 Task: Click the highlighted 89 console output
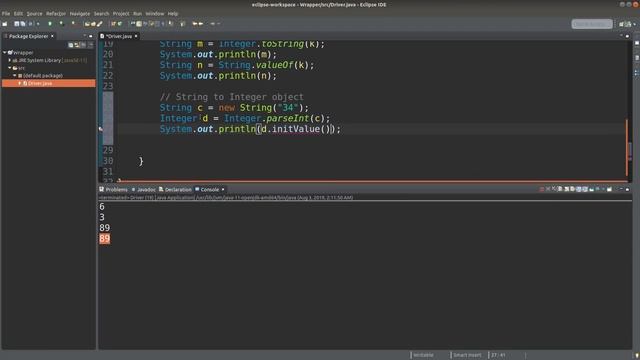pyautogui.click(x=104, y=239)
